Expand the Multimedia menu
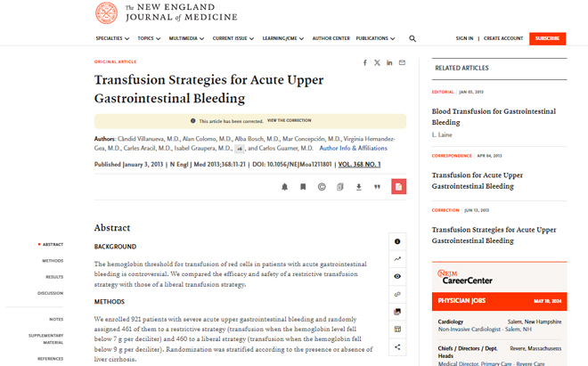Screen dimensions: 588x366 (x=186, y=38)
